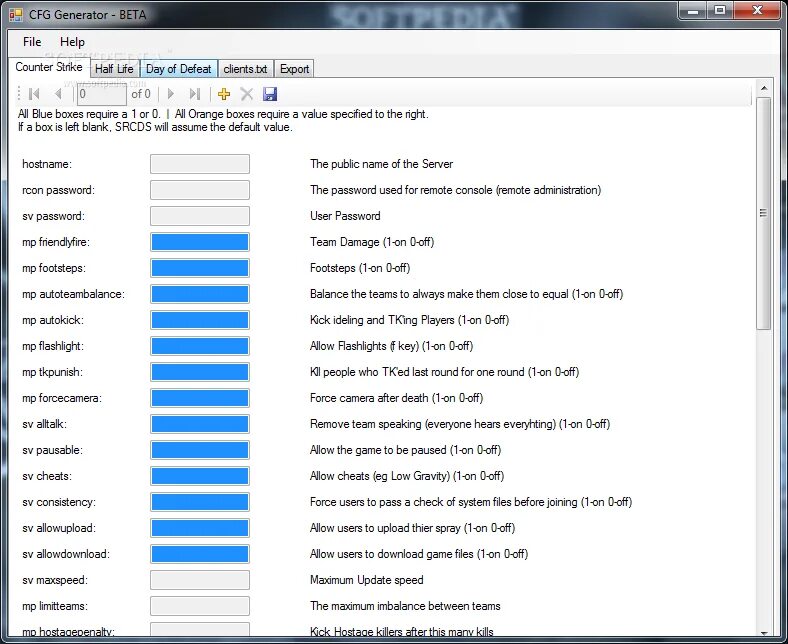
Task: Click the 'mp flashlight:' label
Action: [x=53, y=346]
